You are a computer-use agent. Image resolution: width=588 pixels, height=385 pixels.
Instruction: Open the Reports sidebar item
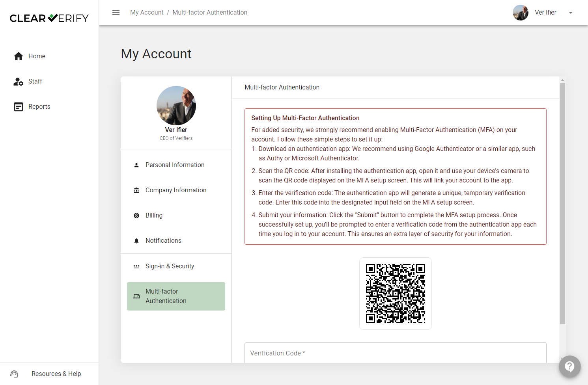[x=49, y=107]
